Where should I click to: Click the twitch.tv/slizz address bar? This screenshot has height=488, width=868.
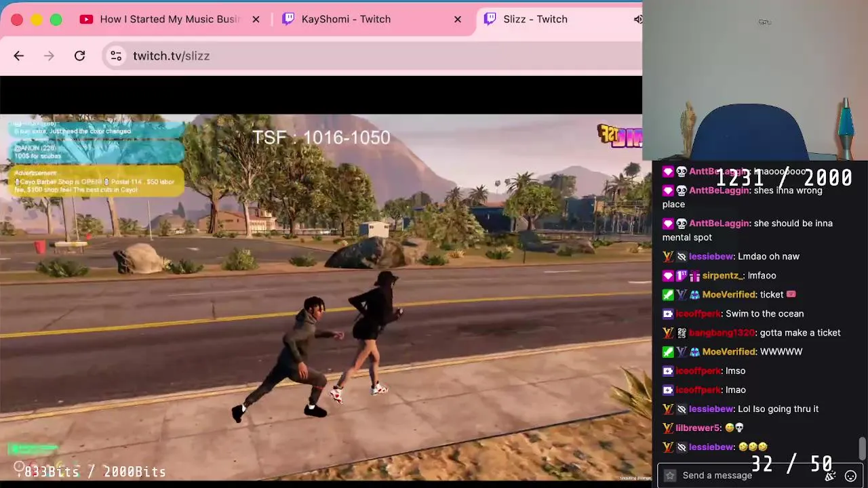tap(373, 56)
